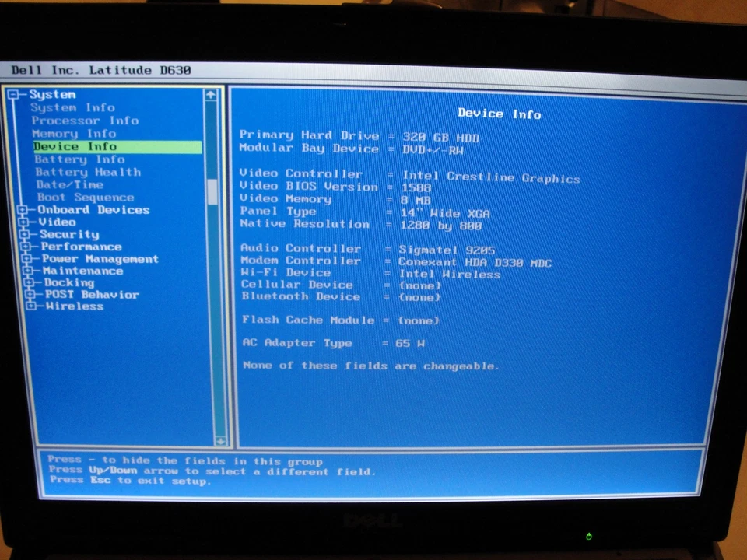Click the scrollbar up arrow

point(211,94)
